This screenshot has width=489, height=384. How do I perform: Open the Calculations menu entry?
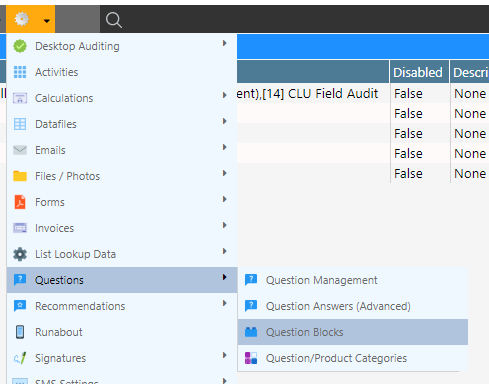pos(122,98)
